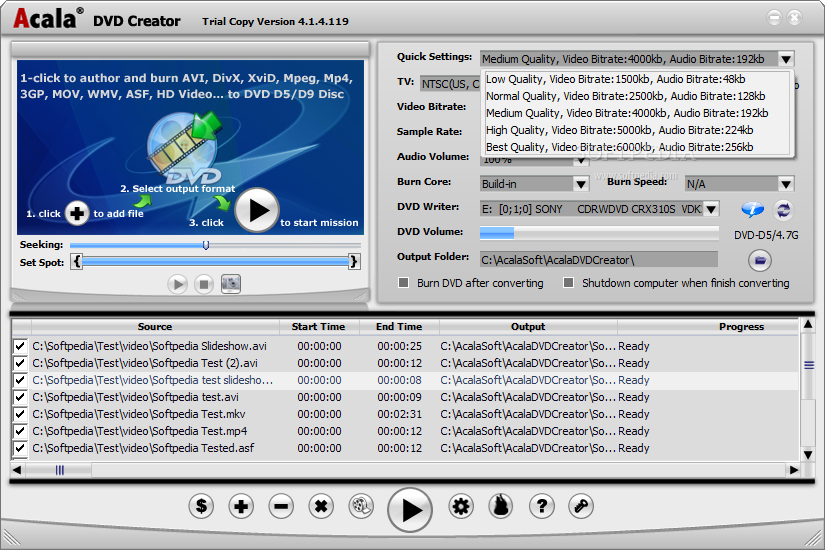825x550 pixels.
Task: Uncheck the Softpedia Tested.asf row checkbox
Action: point(20,448)
